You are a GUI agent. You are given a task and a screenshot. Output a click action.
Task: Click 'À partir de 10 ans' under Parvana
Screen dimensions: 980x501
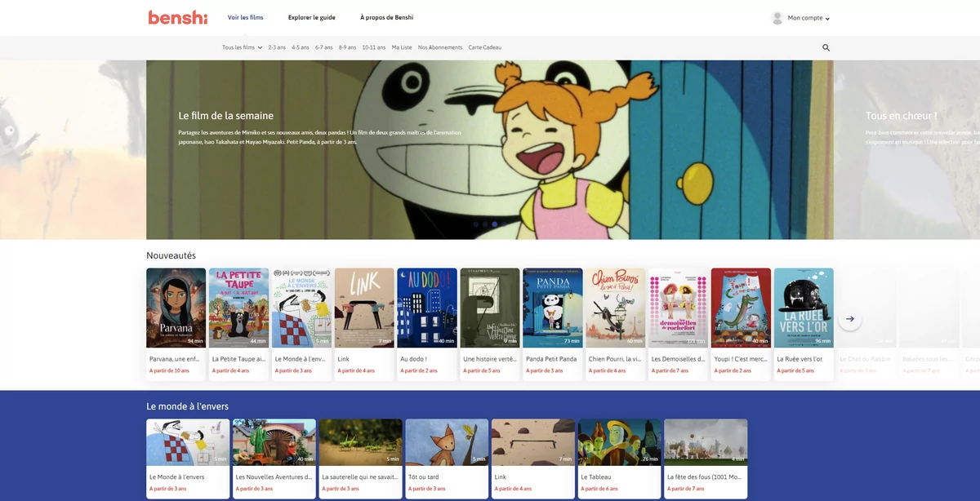169,370
